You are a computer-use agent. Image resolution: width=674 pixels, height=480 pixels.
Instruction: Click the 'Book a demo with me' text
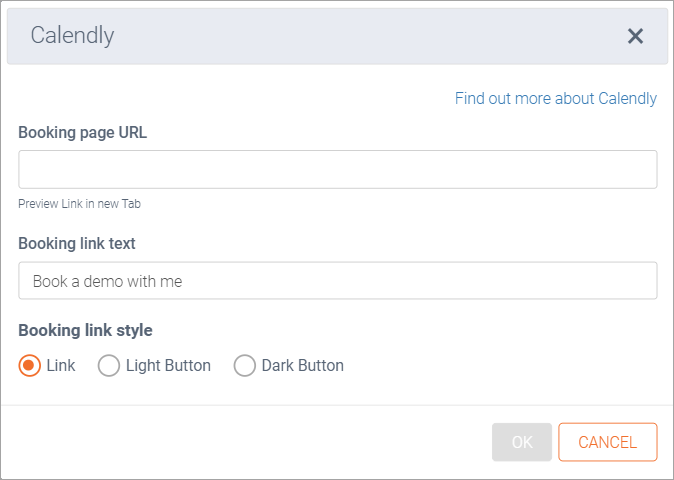point(107,282)
